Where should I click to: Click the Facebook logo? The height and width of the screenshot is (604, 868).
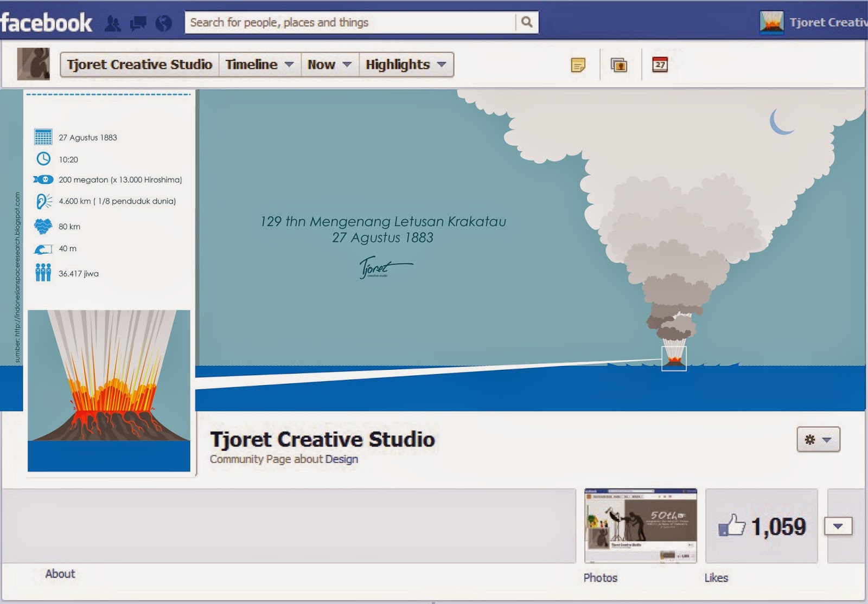pos(46,23)
